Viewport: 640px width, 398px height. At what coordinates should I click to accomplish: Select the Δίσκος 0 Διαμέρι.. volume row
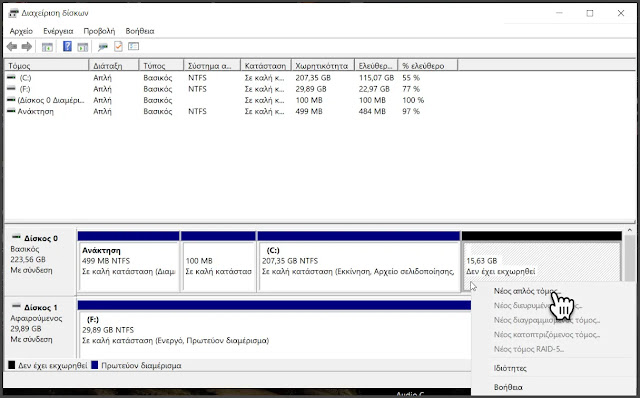(x=231, y=100)
